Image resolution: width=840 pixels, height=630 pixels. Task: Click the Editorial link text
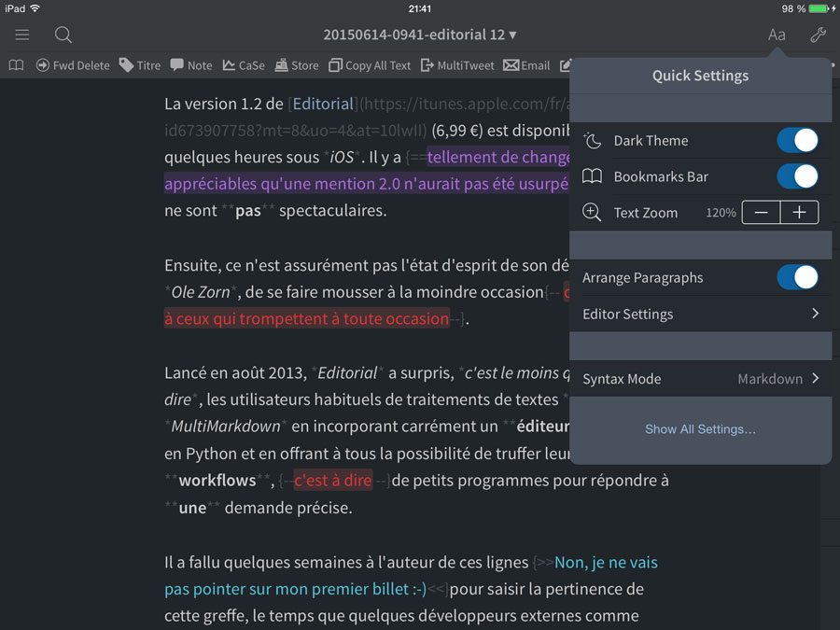coord(323,104)
